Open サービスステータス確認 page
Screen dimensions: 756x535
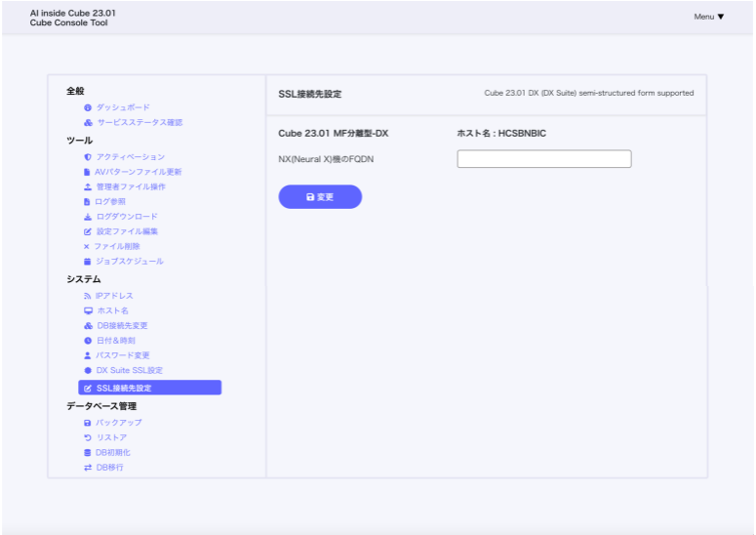pyautogui.click(x=139, y=123)
